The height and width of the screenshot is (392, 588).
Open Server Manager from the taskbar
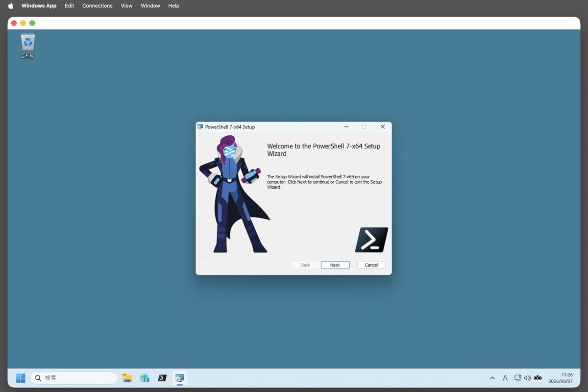click(145, 378)
